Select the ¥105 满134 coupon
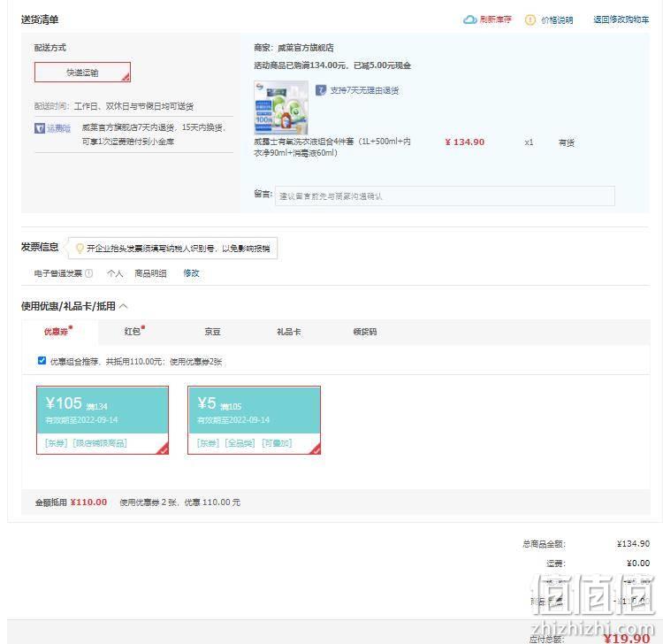663x644 pixels. tap(103, 420)
